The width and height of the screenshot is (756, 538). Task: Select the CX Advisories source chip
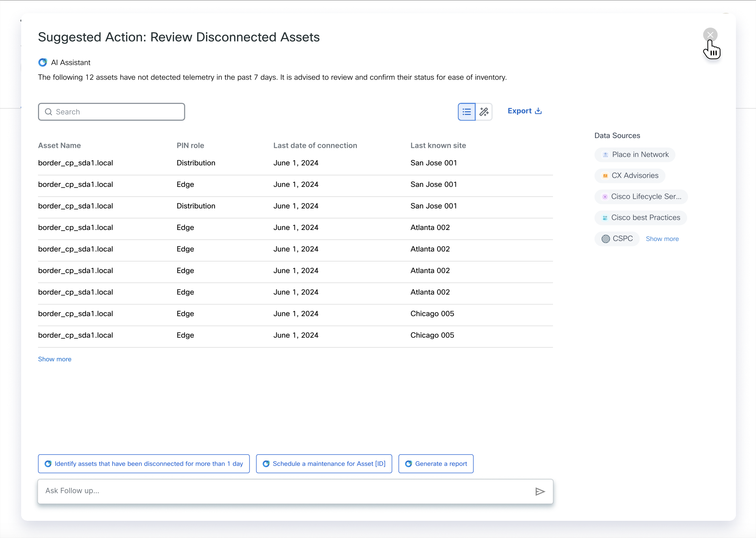(x=630, y=176)
